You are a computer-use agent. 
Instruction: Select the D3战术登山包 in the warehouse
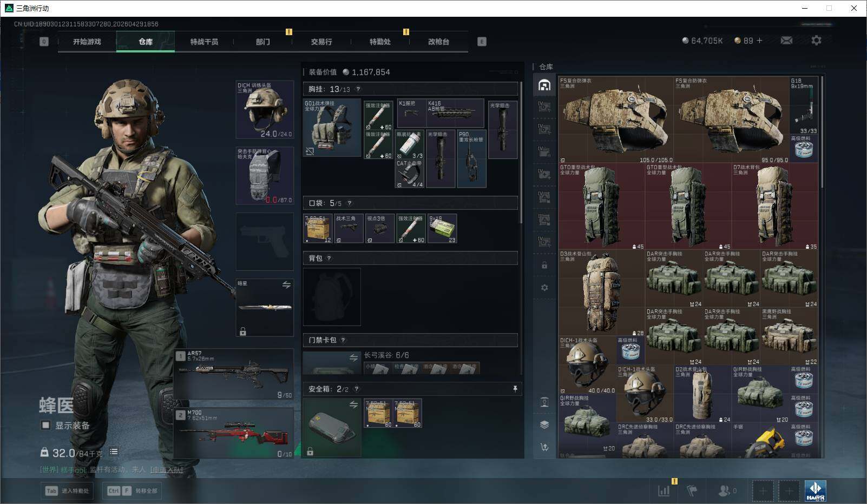(x=601, y=293)
